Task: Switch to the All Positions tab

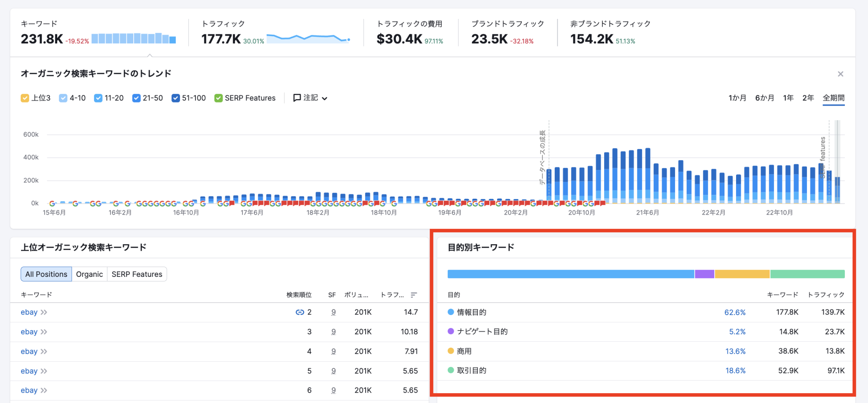Action: point(46,274)
